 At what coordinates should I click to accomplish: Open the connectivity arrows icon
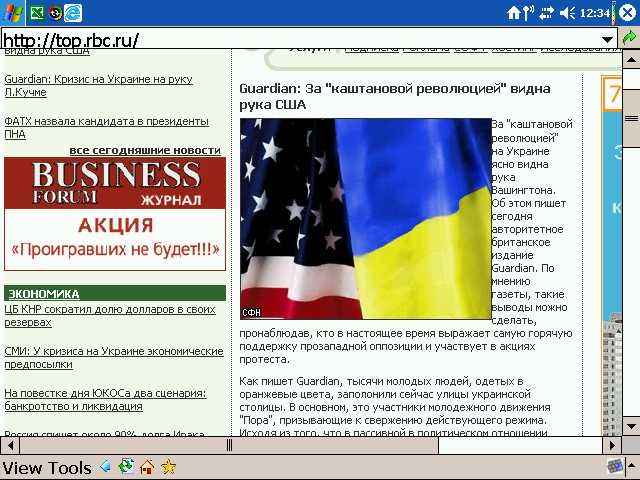coord(546,13)
